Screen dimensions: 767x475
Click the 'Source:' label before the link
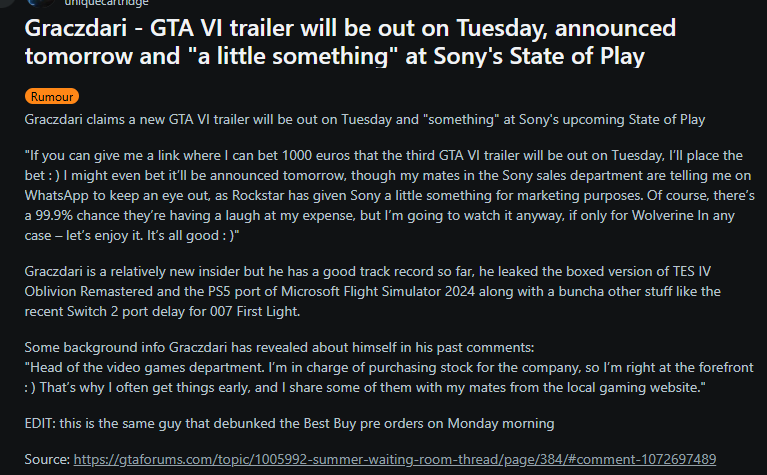[x=47, y=459]
